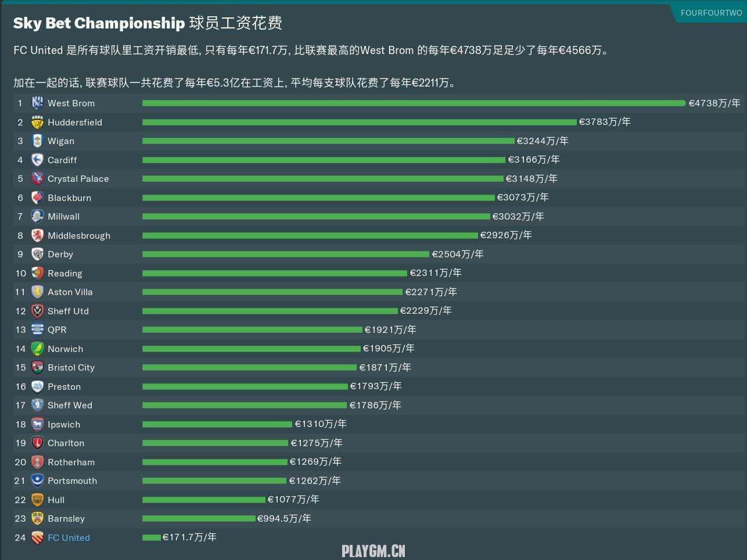
Task: Click Derby's green wage bar
Action: tap(286, 254)
